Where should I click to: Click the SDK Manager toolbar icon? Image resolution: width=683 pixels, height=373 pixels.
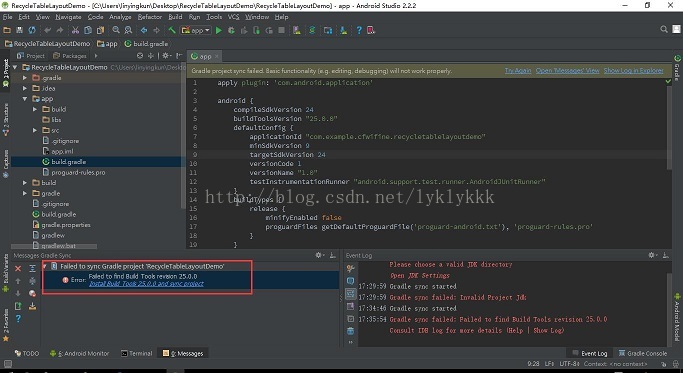pos(343,30)
